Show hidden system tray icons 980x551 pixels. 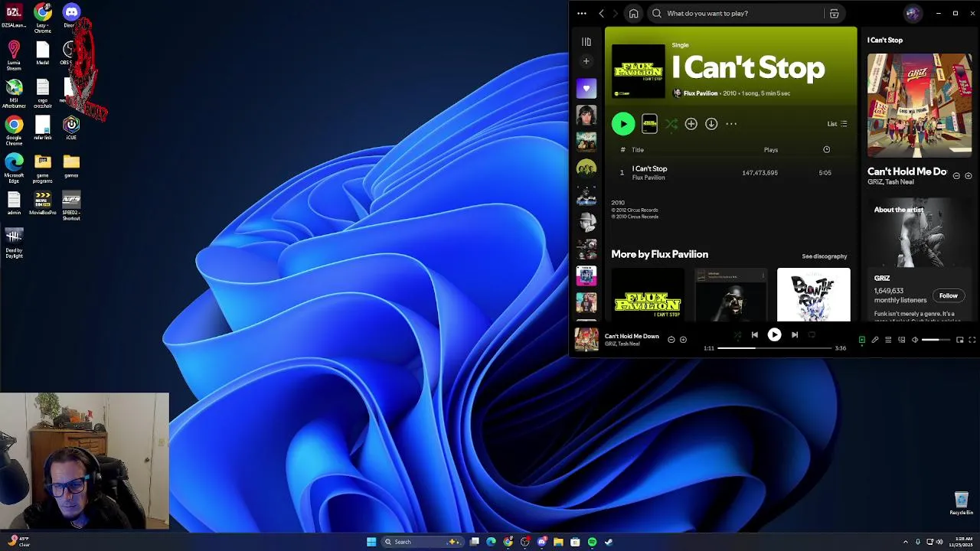coord(906,542)
